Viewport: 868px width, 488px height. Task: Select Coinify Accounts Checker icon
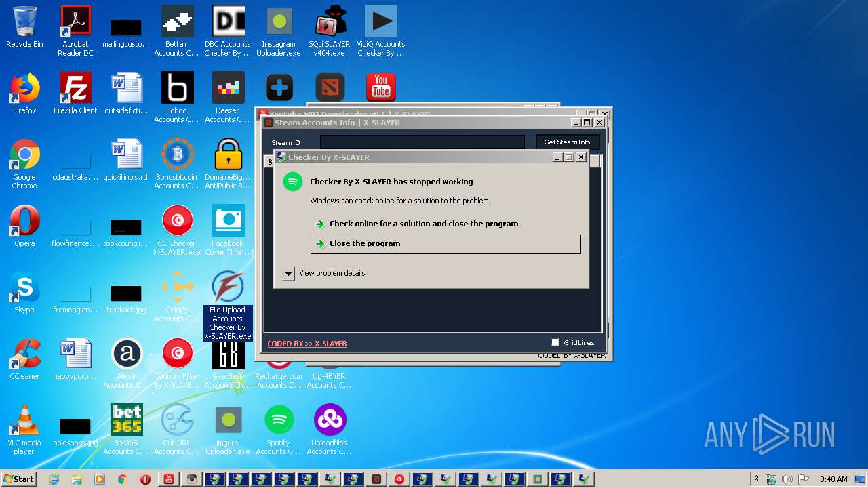[x=176, y=296]
